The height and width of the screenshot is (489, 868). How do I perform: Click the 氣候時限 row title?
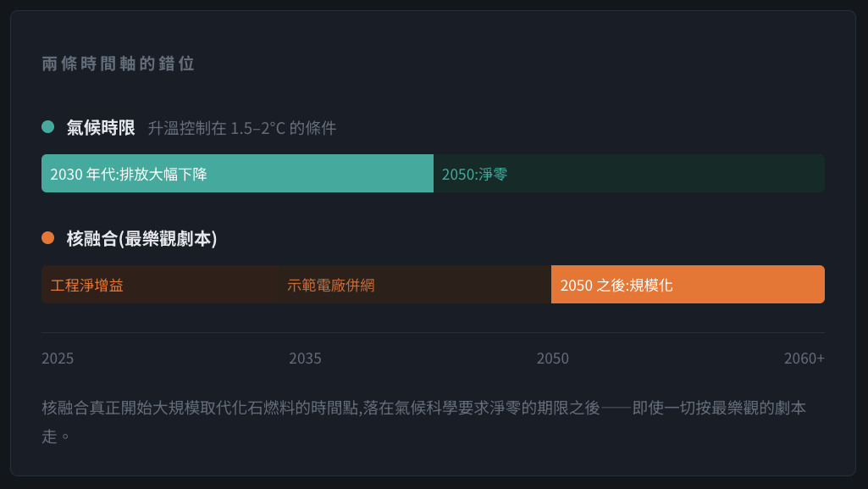click(x=101, y=128)
